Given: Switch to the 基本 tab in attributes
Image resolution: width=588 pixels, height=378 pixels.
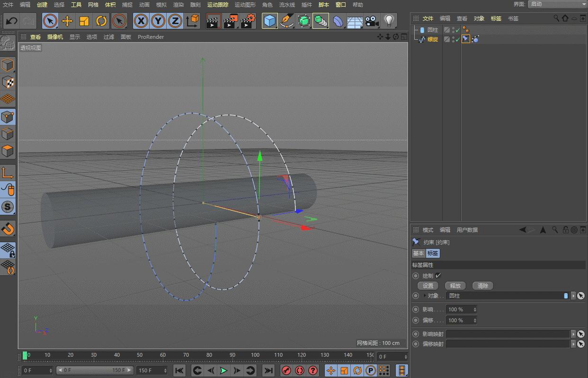Looking at the screenshot, I should [x=418, y=253].
